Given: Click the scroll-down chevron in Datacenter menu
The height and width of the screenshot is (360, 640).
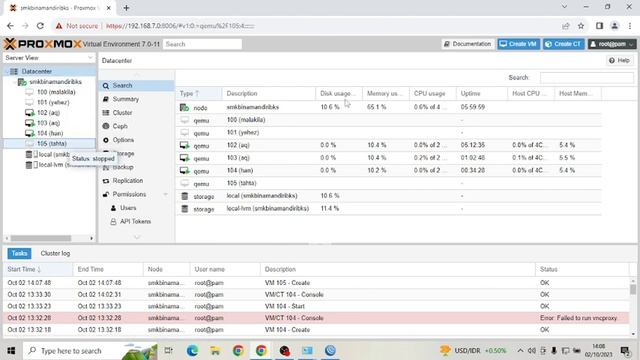Looking at the screenshot, I should click(x=137, y=237).
